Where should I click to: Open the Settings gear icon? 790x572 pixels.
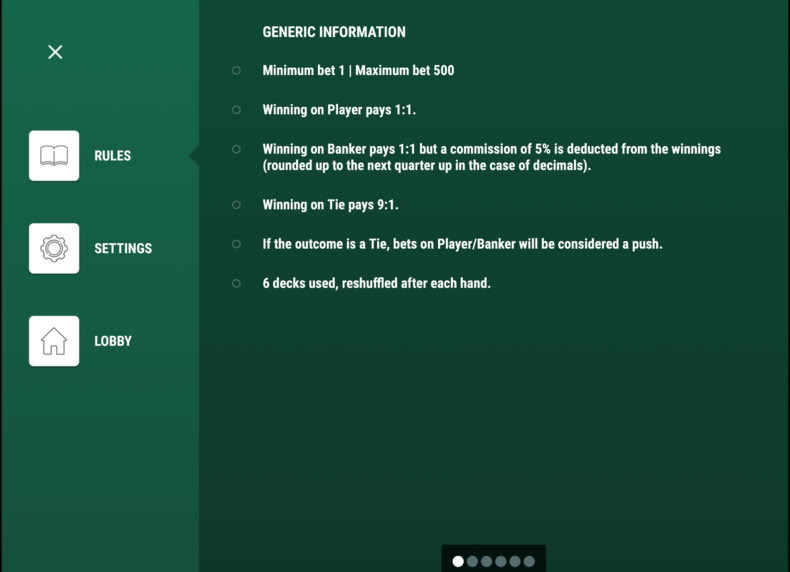coord(54,248)
